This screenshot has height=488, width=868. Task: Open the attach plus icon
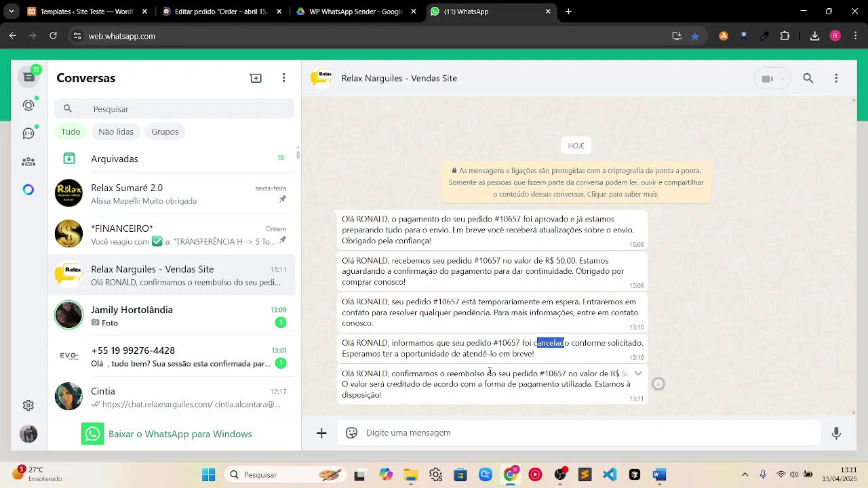(321, 433)
